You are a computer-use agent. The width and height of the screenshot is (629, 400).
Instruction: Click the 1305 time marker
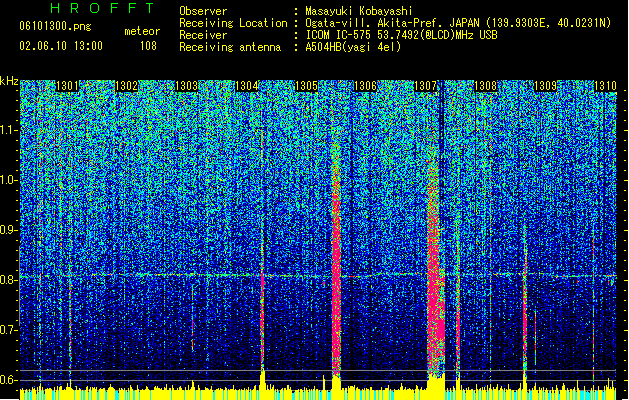coord(306,86)
